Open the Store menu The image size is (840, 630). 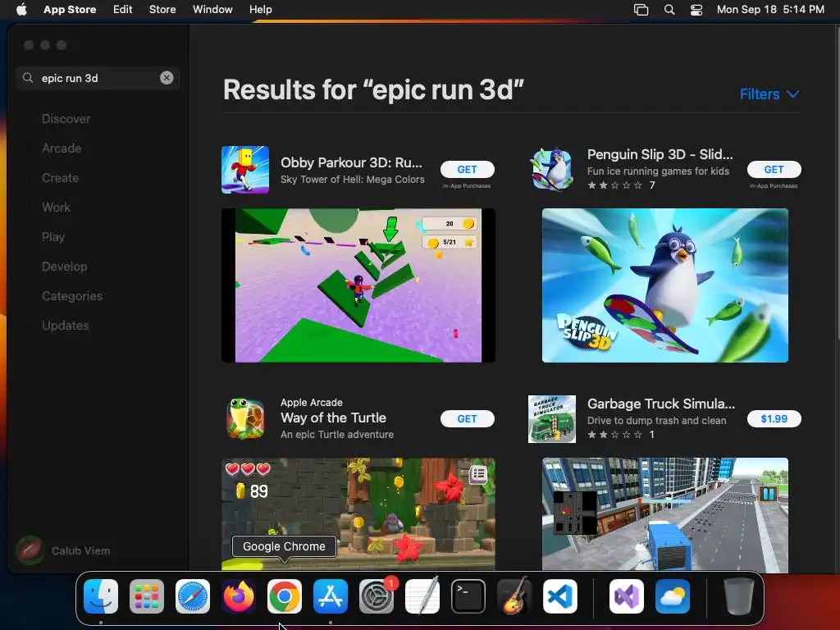[162, 9]
